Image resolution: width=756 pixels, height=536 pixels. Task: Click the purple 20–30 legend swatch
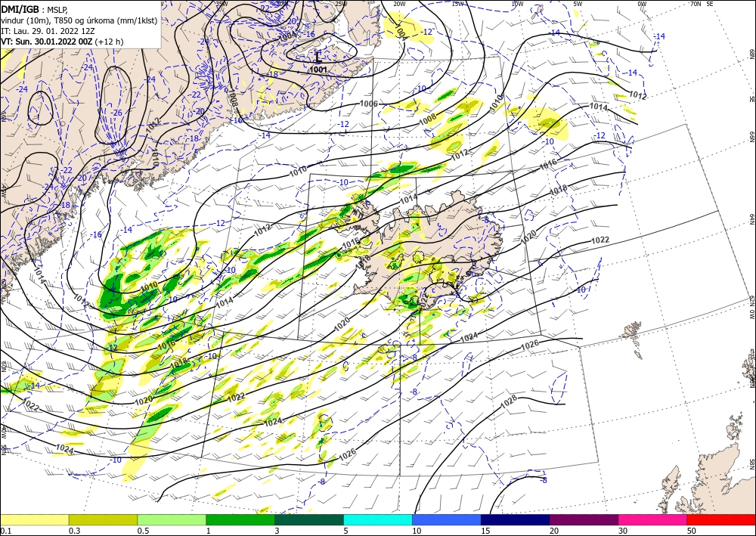[x=584, y=519]
